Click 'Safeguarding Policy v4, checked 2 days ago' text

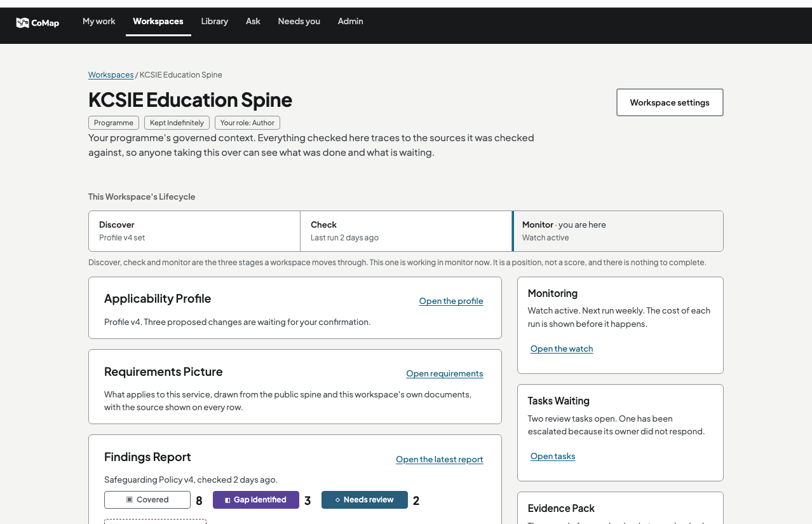tap(191, 480)
